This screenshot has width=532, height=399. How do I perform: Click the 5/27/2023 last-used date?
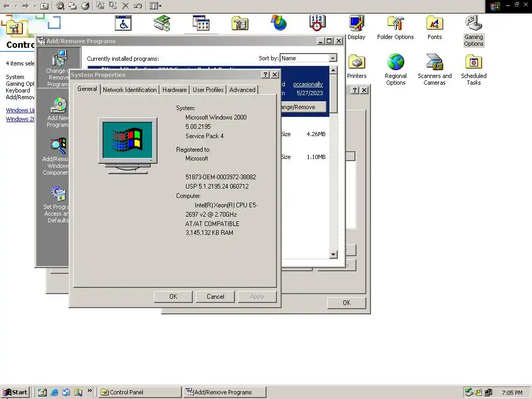tap(310, 93)
